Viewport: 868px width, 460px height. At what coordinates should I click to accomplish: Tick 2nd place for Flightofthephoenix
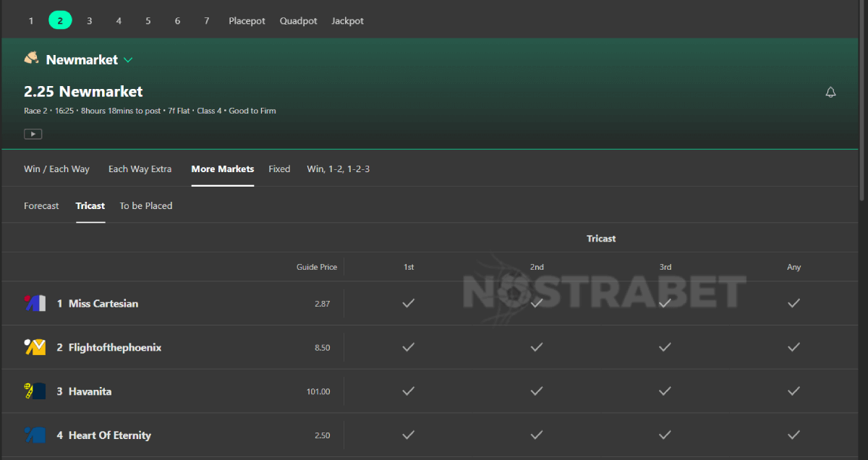coord(537,347)
